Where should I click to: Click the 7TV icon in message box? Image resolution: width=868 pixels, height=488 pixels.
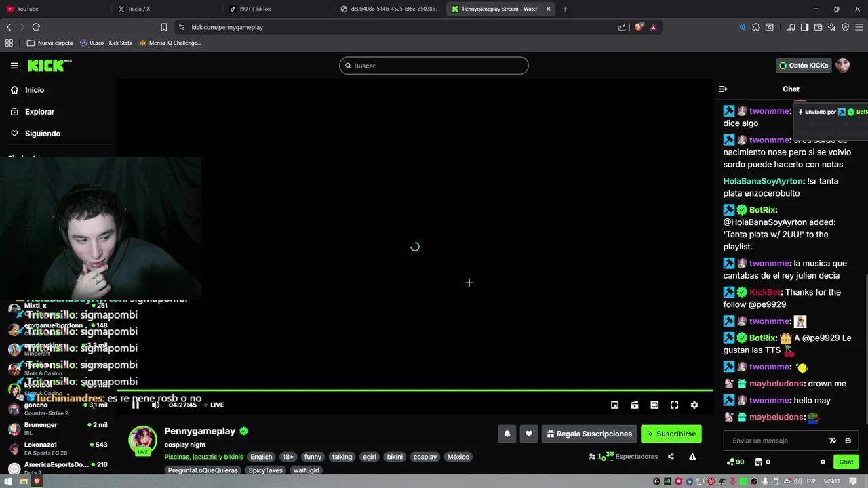click(x=833, y=441)
